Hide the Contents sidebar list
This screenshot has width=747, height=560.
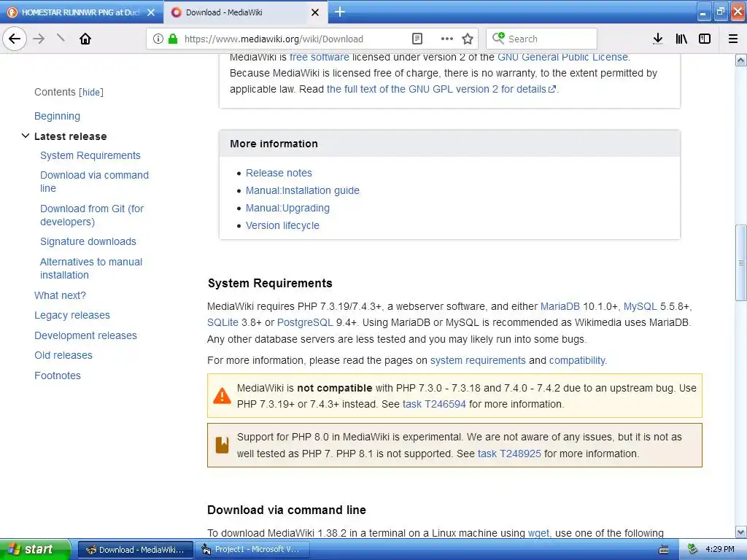coord(91,92)
